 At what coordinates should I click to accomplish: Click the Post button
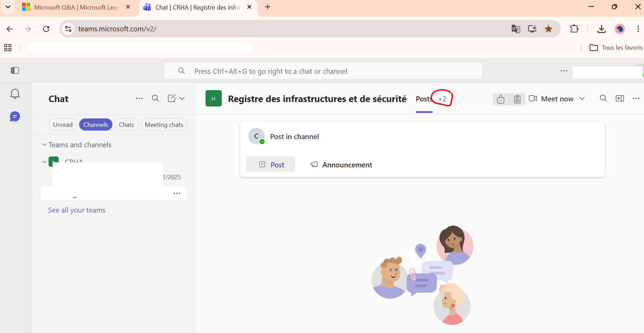pyautogui.click(x=271, y=165)
